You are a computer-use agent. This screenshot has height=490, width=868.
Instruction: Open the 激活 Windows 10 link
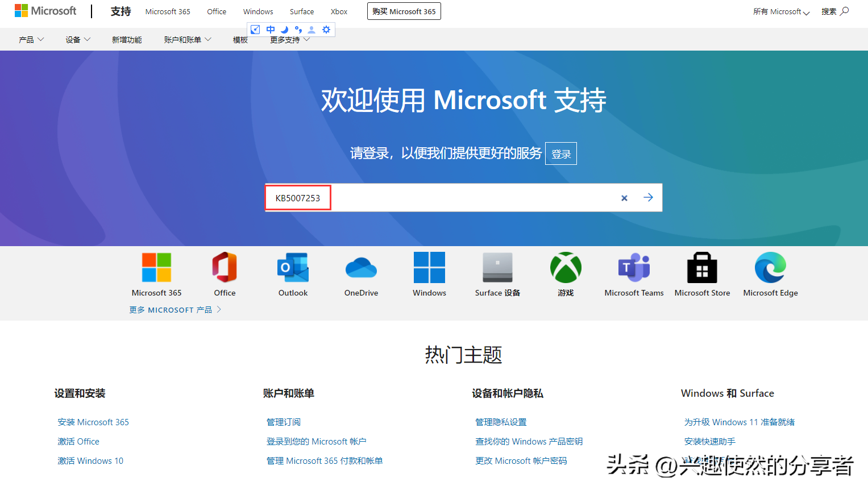pos(90,461)
